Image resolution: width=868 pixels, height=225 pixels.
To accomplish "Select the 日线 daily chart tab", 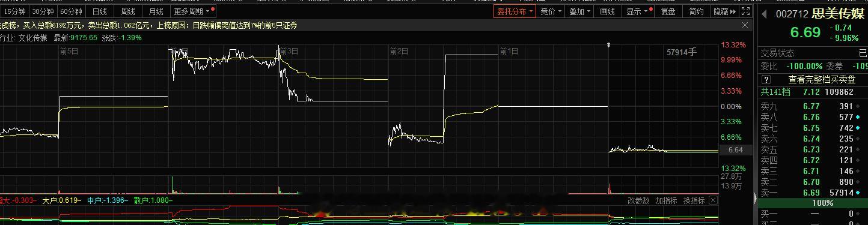I will coord(100,11).
